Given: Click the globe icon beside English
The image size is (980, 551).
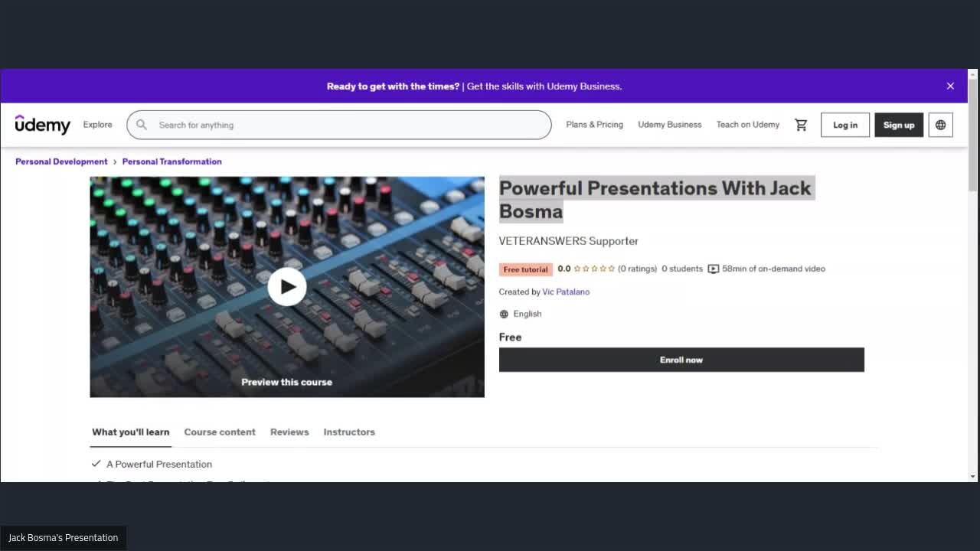Looking at the screenshot, I should pyautogui.click(x=504, y=314).
